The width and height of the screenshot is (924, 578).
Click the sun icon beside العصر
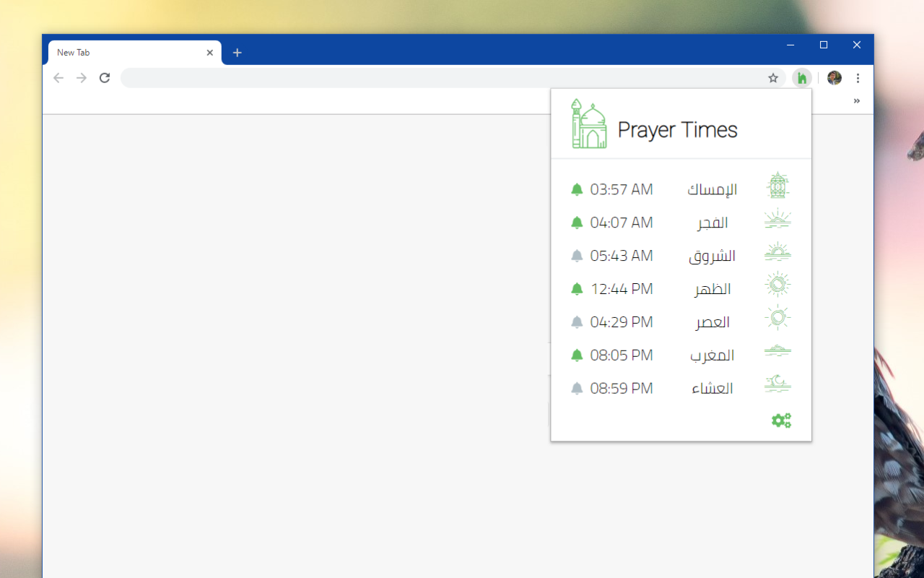click(x=777, y=318)
